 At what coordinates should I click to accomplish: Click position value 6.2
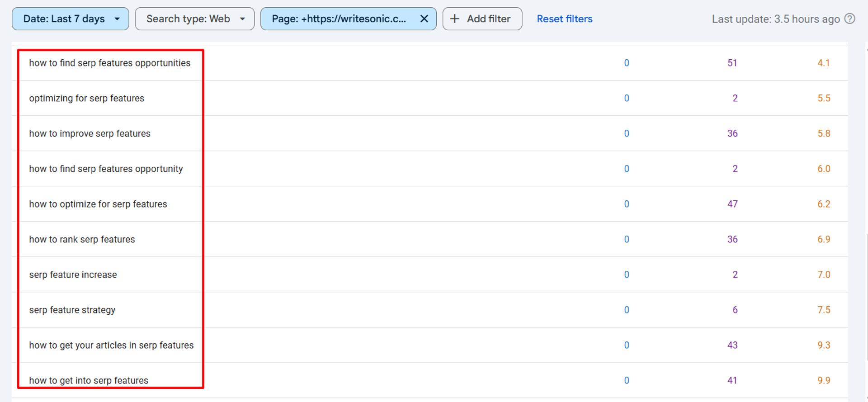[x=824, y=204]
